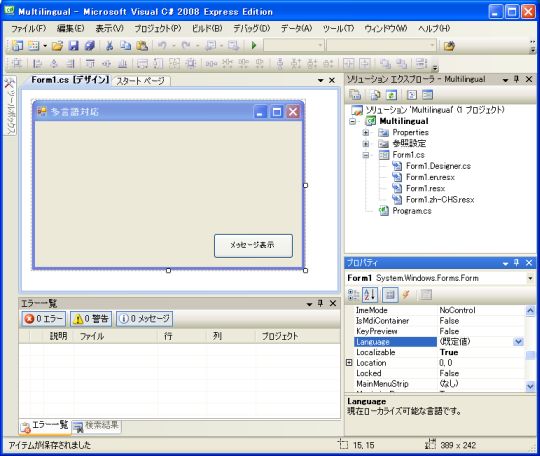The width and height of the screenshot is (540, 456).
Task: Click the Align Tops layout icon
Action: point(90,63)
